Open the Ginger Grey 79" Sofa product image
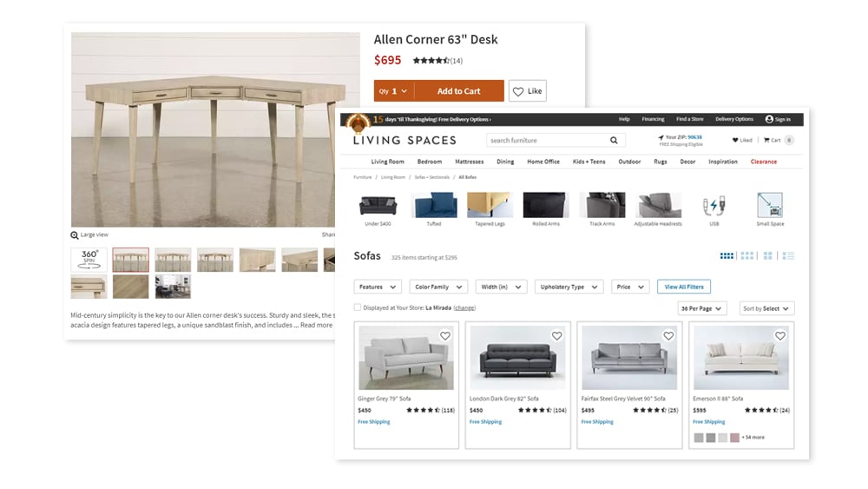Screen dimensions: 868x489 [405, 358]
